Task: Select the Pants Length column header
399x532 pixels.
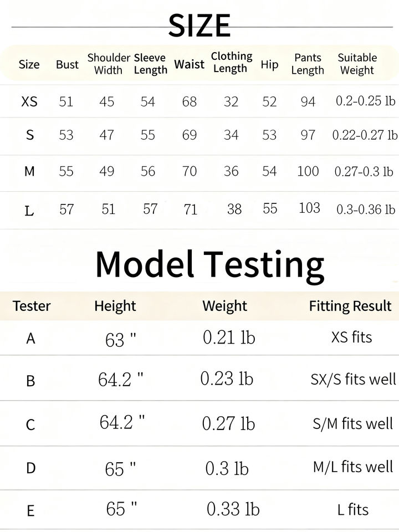Action: click(308, 64)
